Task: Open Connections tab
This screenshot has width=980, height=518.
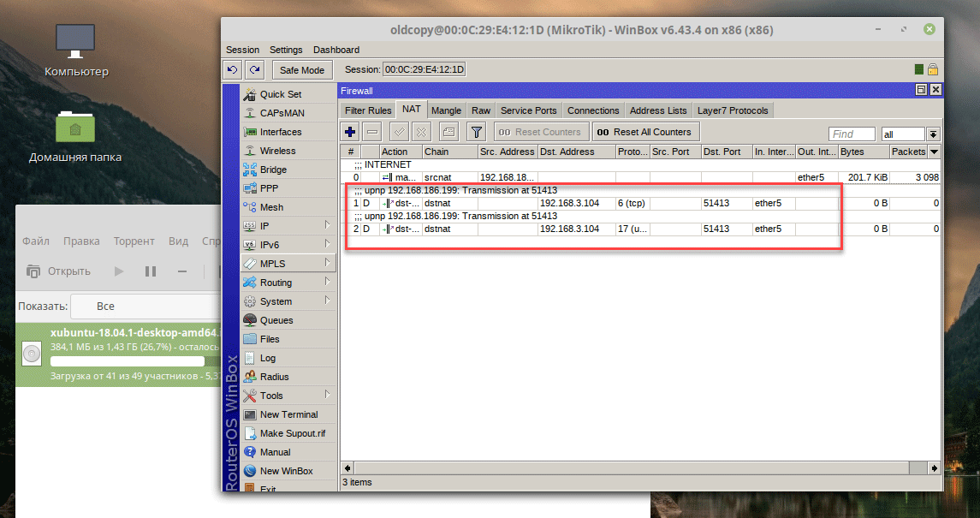Action: [593, 110]
